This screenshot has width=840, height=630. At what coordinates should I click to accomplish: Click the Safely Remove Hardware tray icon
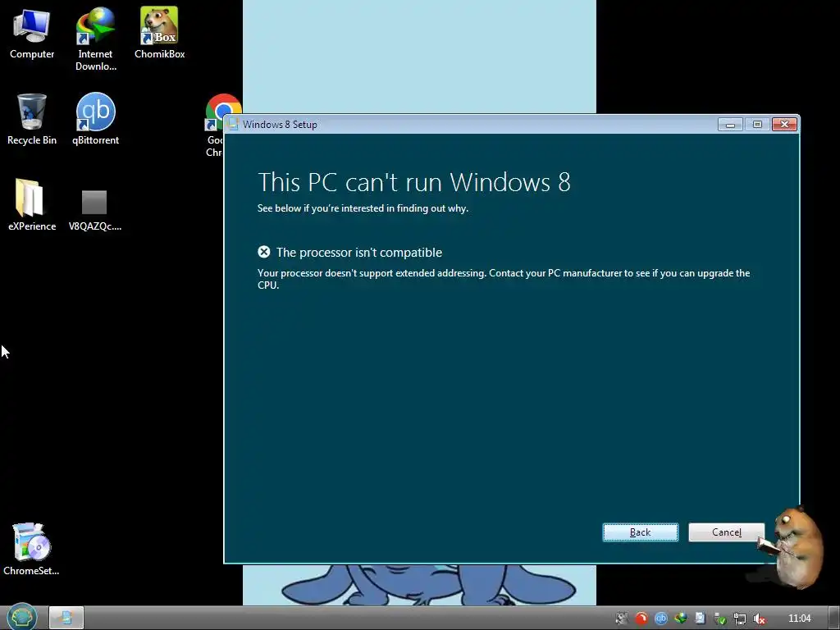click(720, 619)
